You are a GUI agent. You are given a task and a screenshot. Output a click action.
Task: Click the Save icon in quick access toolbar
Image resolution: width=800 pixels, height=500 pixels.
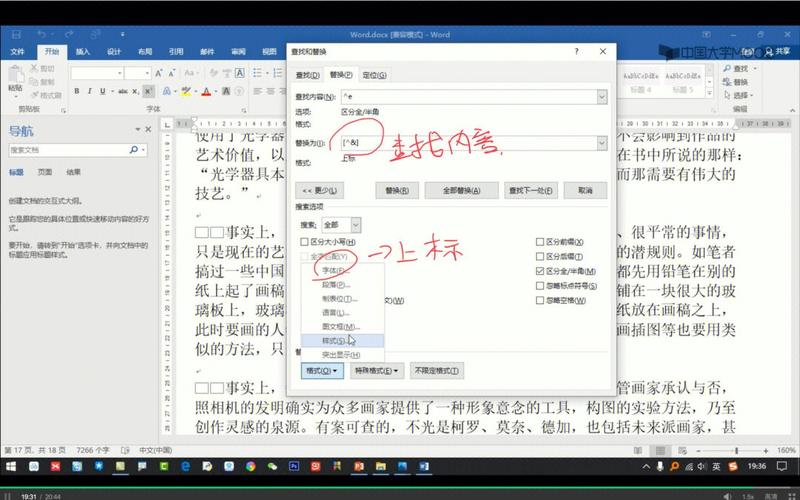coord(16,35)
